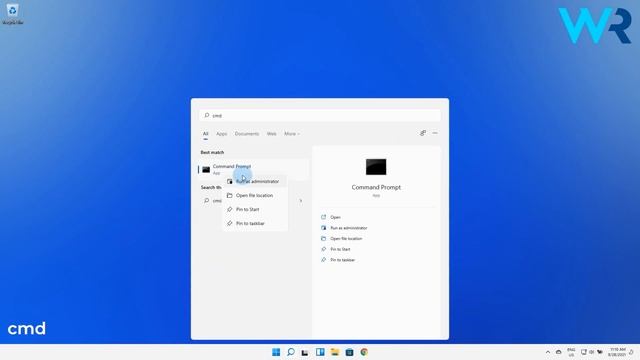Open Task View from the taskbar
The image size is (640, 360).
point(305,352)
